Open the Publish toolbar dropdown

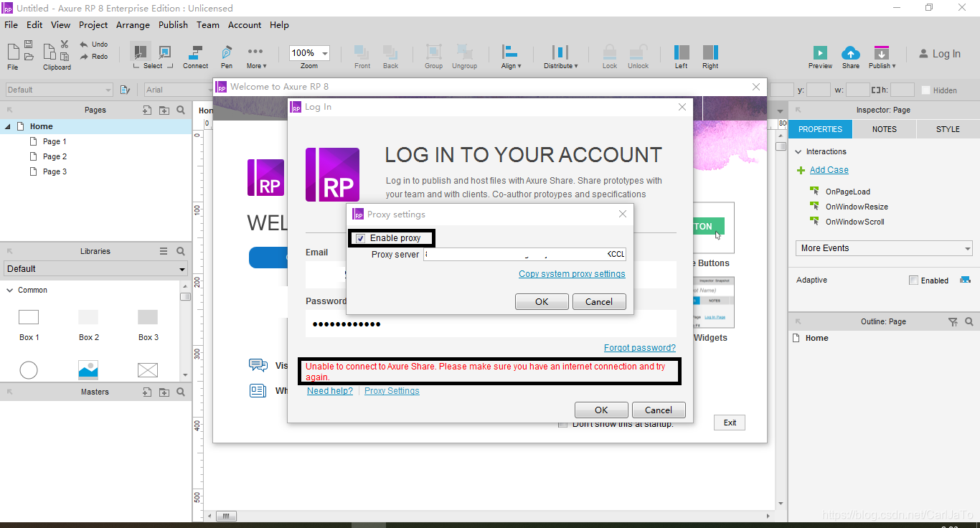(x=882, y=57)
